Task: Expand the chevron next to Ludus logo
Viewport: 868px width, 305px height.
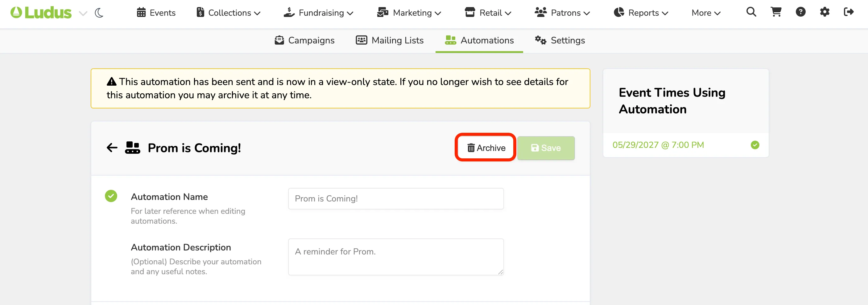Action: tap(83, 14)
